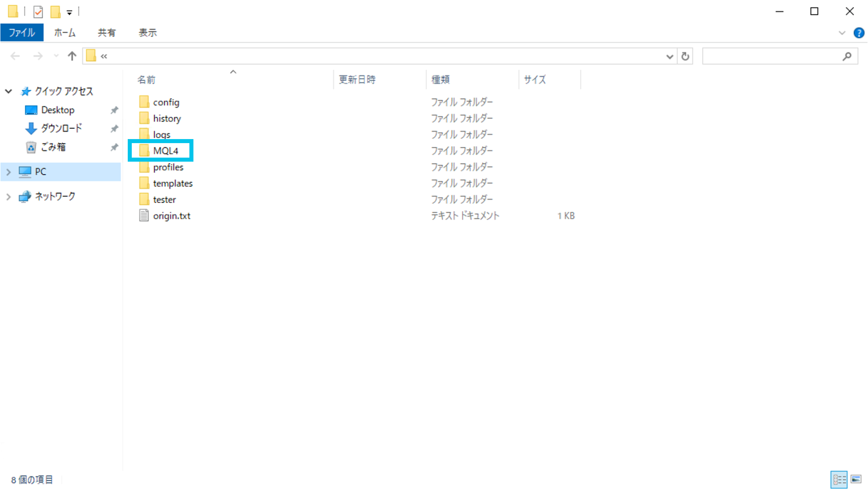Expand the ribbon chevron
The height and width of the screenshot is (489, 868).
point(841,33)
